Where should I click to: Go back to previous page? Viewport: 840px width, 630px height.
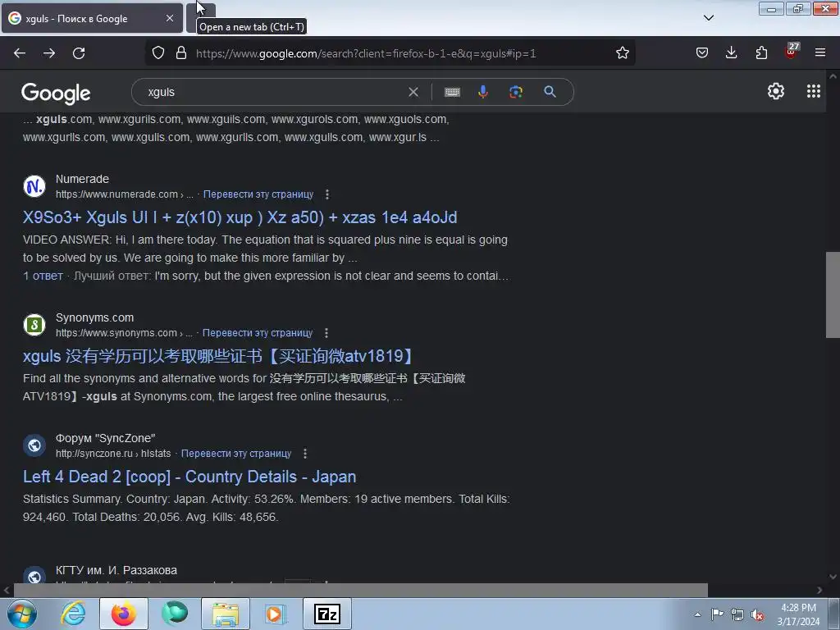coord(20,53)
